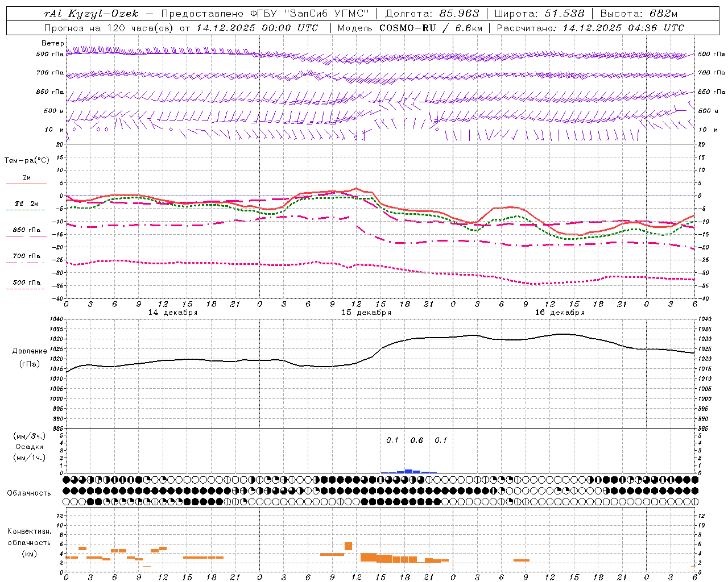Select the latitude value 51.538
728x582 pixels.
564,14
